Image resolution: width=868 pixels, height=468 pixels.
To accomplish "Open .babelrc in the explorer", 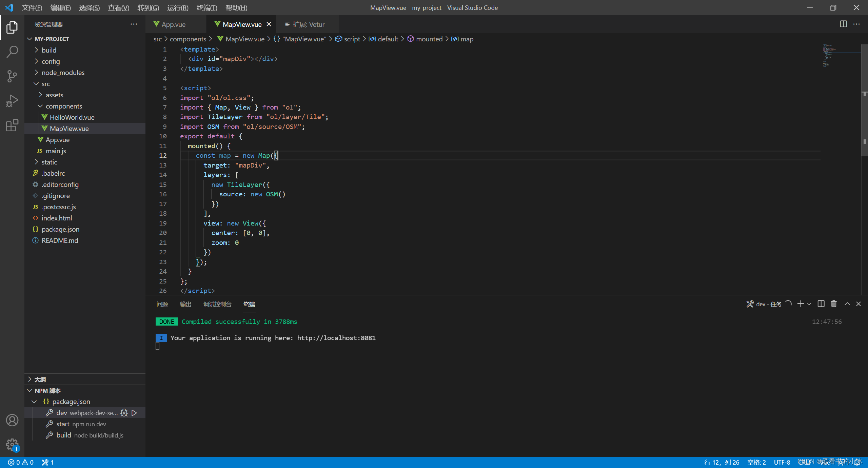I will (x=85, y=173).
